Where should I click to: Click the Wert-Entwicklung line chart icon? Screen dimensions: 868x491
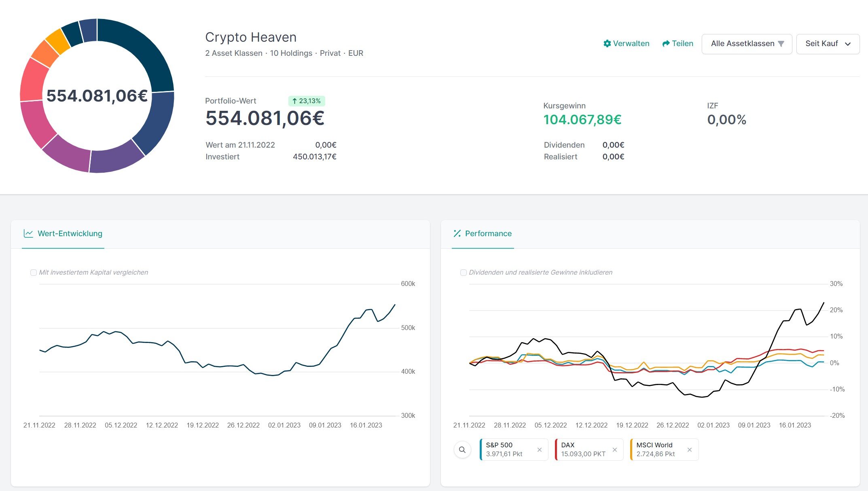28,233
